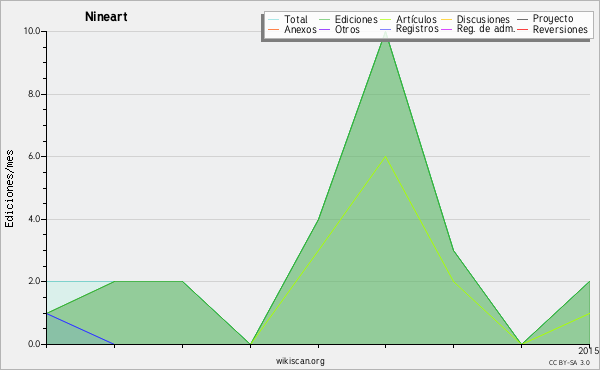
Task: Click the blue Registros legend line
Action: 385,30
